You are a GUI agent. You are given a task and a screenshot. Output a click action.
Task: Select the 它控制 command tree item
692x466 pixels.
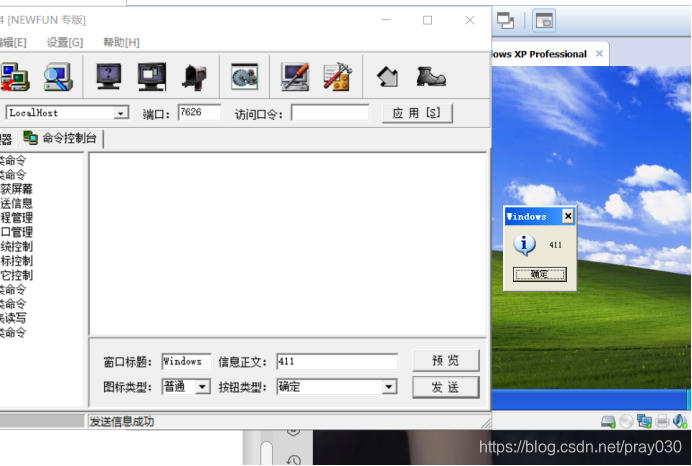[x=16, y=275]
